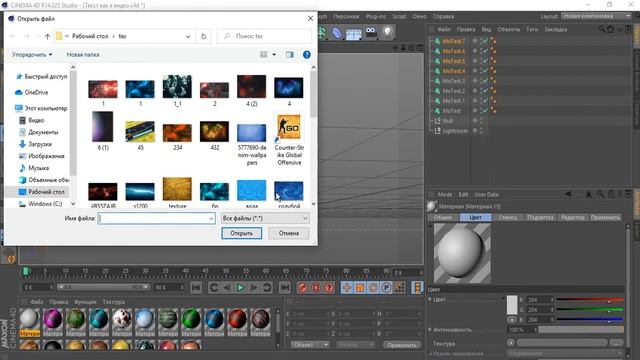Expand the file name combo box arrow
Image resolution: width=640 pixels, height=360 pixels.
[211, 218]
